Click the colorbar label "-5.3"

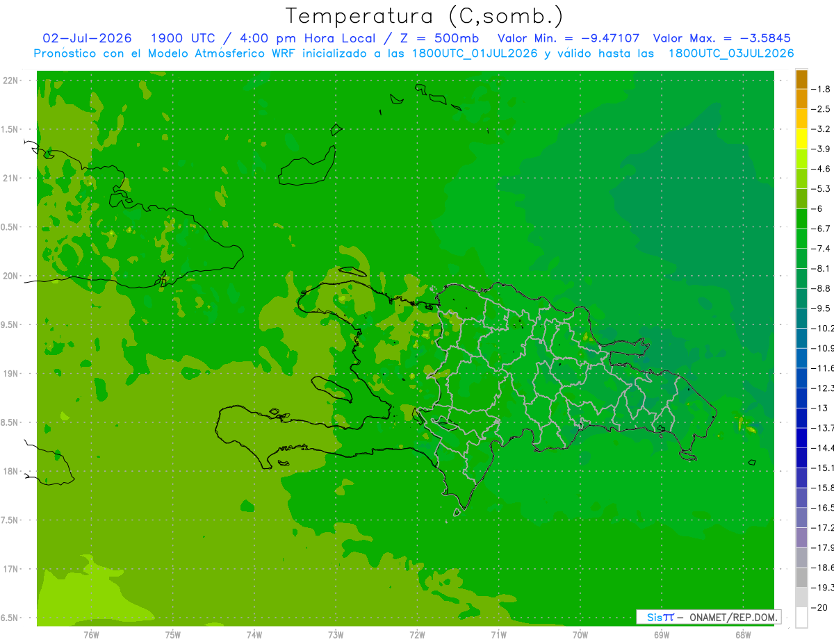[821, 189]
